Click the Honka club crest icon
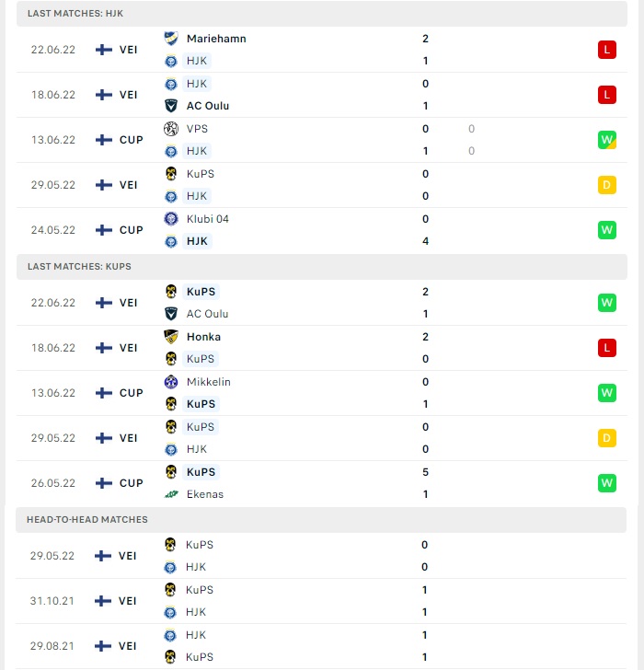 pyautogui.click(x=171, y=337)
